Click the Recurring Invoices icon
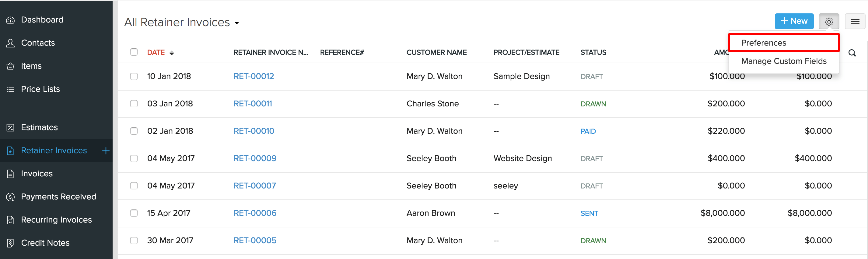Viewport: 868px width, 259px height. 10,220
